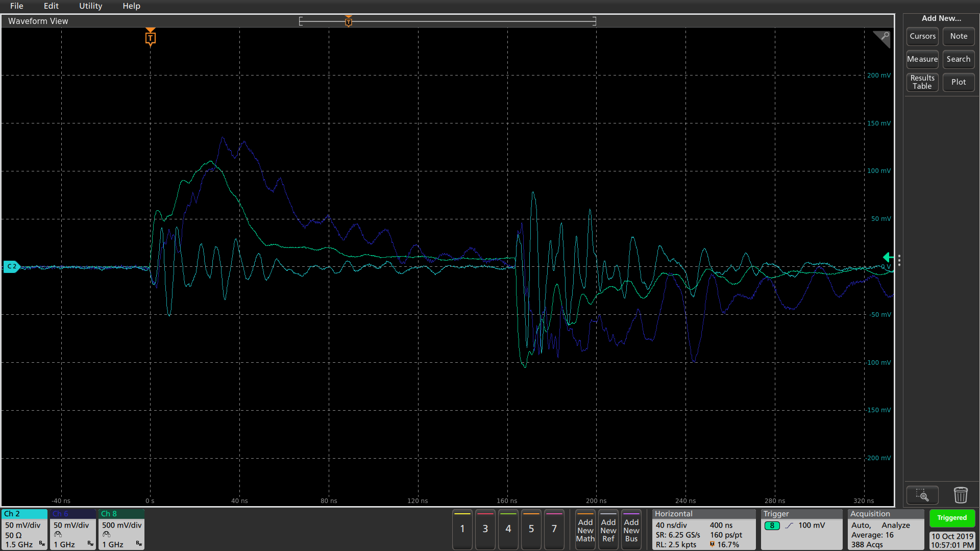Screen dimensions: 980x551
Task: Click the orange trigger position marker
Action: click(x=150, y=38)
